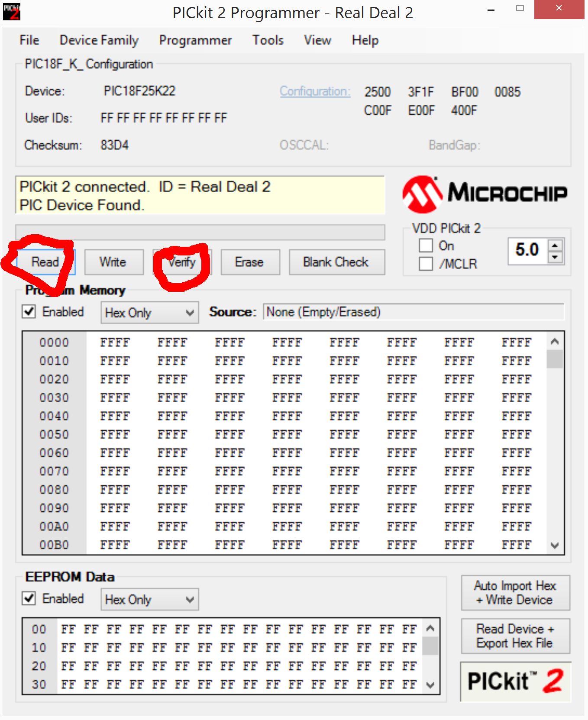Click configuration word C00F
The height and width of the screenshot is (720, 588).
pyautogui.click(x=378, y=111)
